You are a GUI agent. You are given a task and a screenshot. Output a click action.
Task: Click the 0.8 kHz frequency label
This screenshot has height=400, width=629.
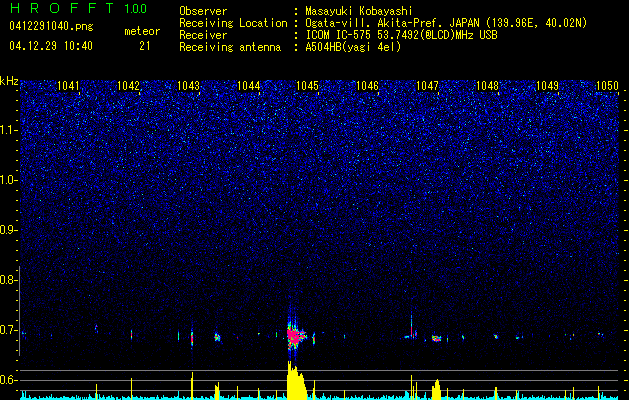click(8, 280)
